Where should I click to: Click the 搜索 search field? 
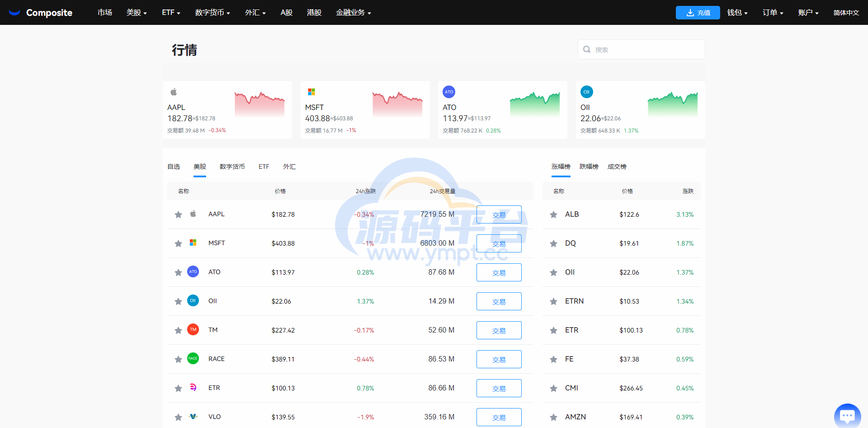pyautogui.click(x=641, y=49)
